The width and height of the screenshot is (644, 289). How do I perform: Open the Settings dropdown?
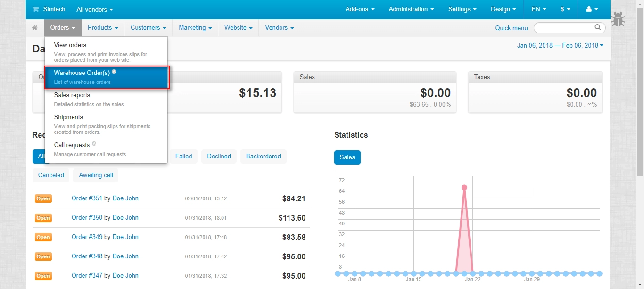point(462,9)
